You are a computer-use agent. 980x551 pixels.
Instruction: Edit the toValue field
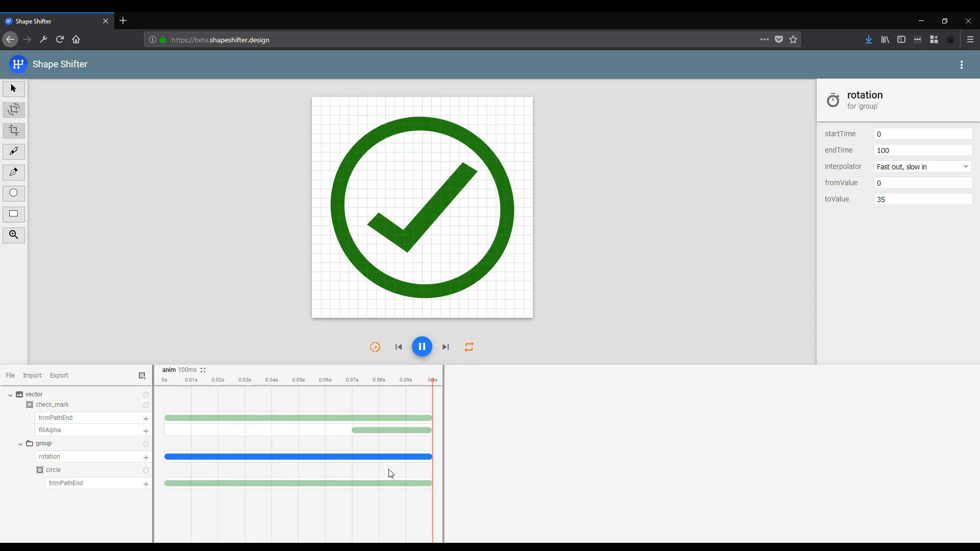pos(923,199)
